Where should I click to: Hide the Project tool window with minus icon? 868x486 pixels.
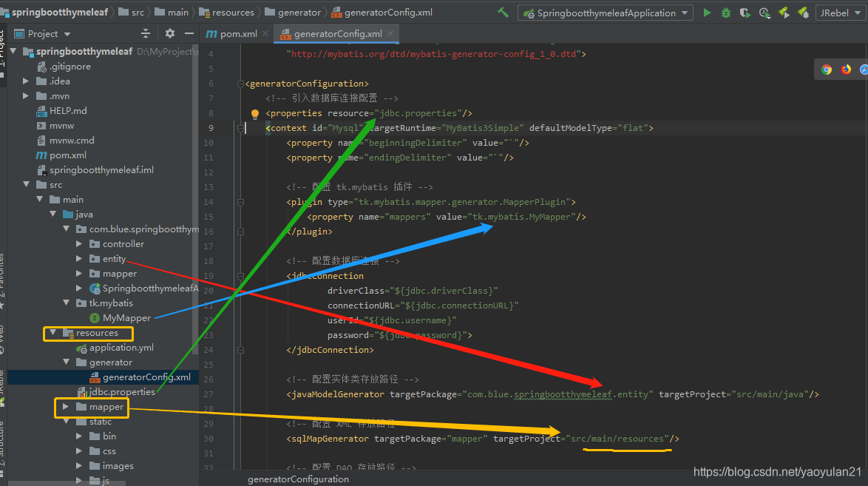pos(189,33)
